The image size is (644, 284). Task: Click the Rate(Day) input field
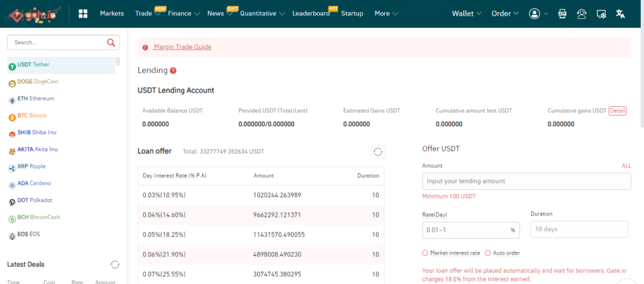[x=470, y=230]
